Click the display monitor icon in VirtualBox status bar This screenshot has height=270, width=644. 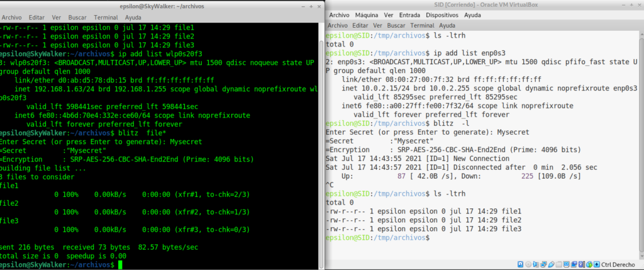tap(567, 264)
